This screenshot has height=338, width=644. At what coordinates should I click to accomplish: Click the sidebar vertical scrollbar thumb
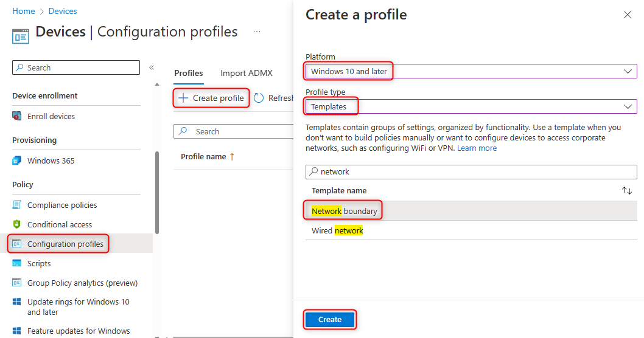point(157,193)
